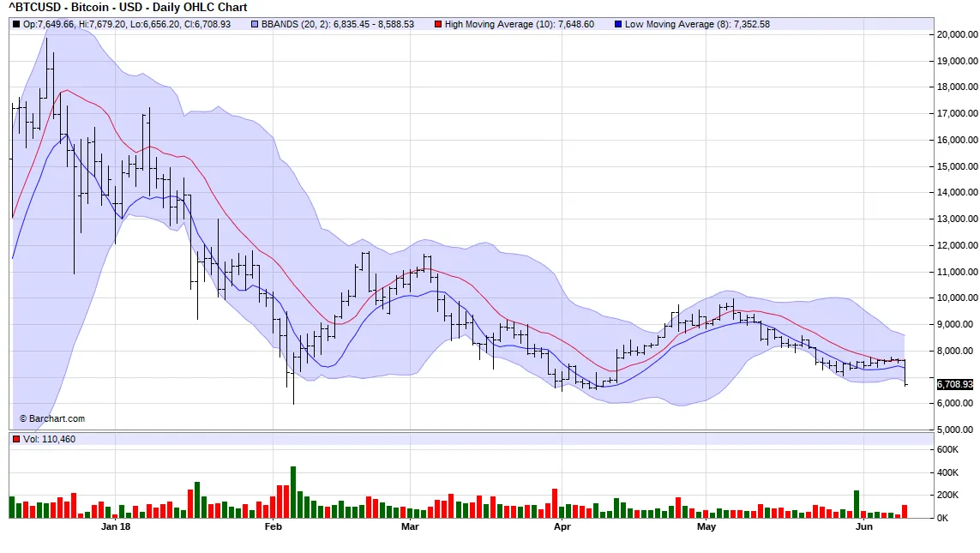The height and width of the screenshot is (553, 980).
Task: Click the 11,000.00 price axis label
Action: point(957,272)
